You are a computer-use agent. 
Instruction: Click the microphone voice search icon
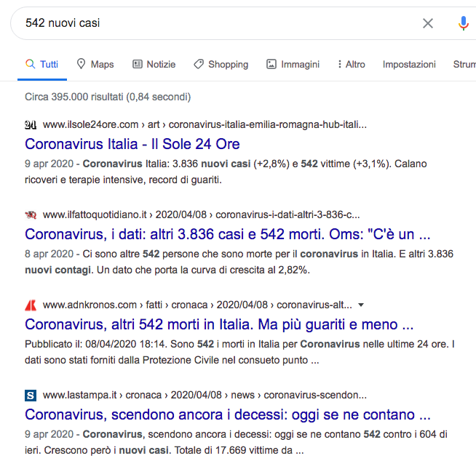(x=463, y=23)
